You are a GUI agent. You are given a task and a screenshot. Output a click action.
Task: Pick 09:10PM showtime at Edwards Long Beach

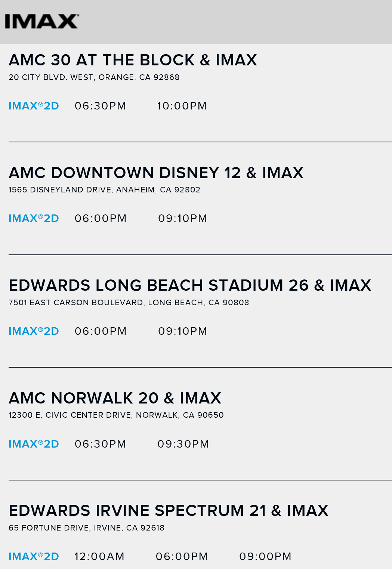183,331
